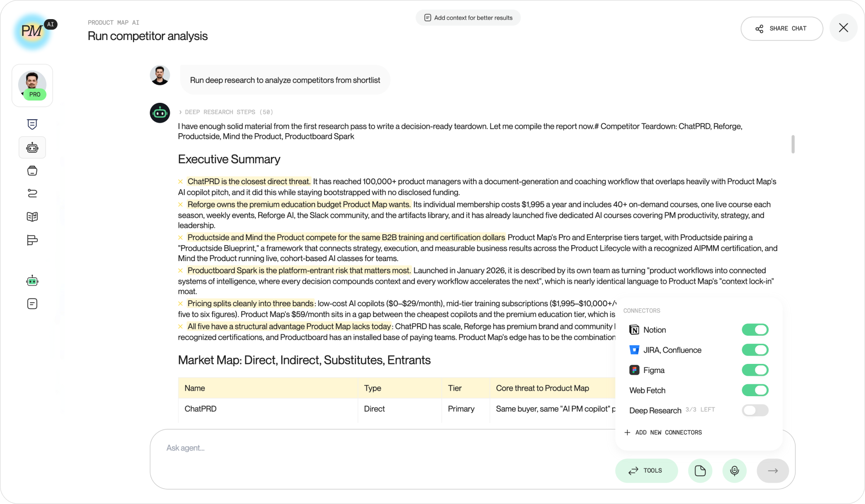865x504 pixels.
Task: Click the JIRA, Confluence connector icon
Action: pos(634,350)
